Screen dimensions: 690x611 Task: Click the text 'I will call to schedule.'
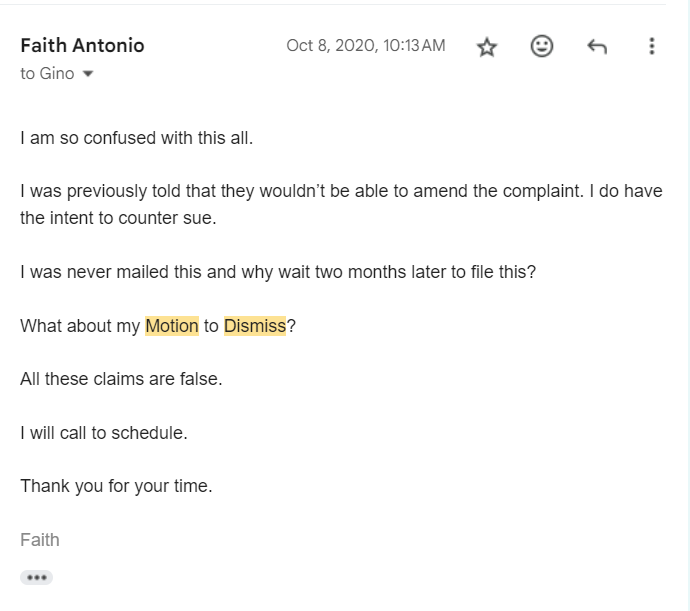pos(104,433)
